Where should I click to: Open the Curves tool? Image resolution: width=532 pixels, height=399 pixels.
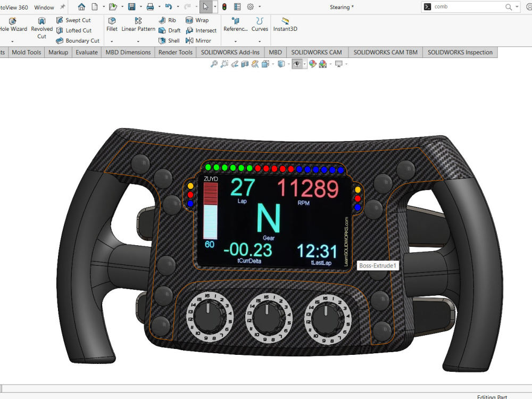(260, 25)
